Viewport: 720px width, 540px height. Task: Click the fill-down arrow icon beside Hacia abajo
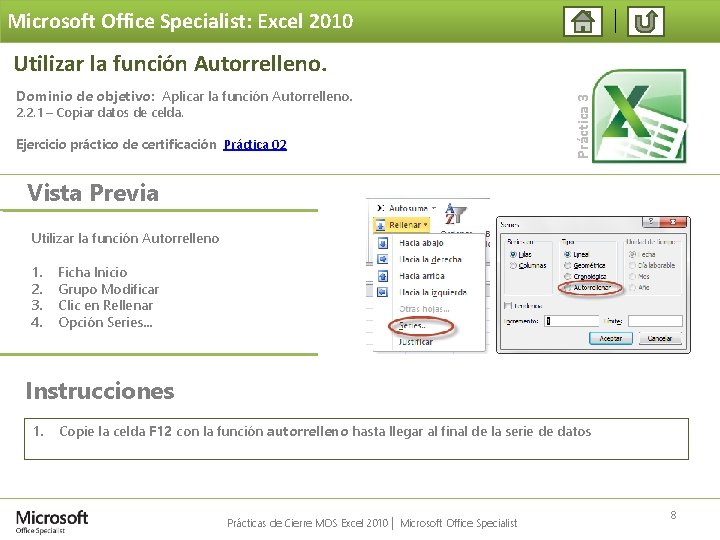(382, 243)
